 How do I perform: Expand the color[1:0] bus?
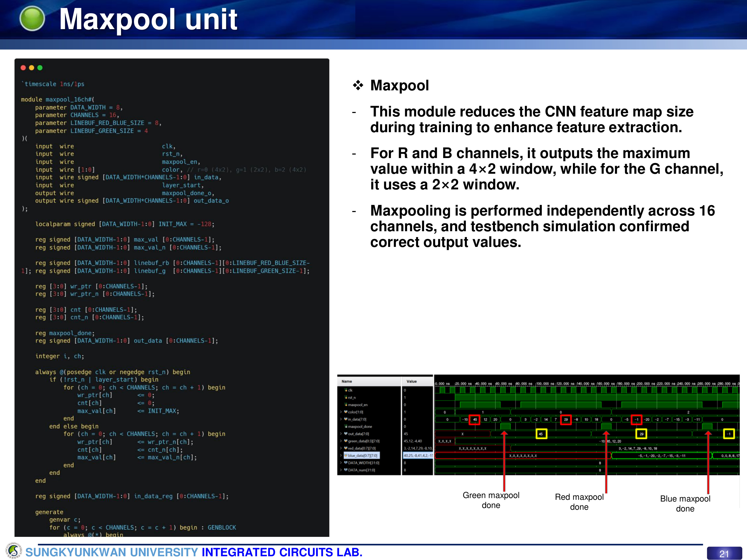(x=341, y=412)
